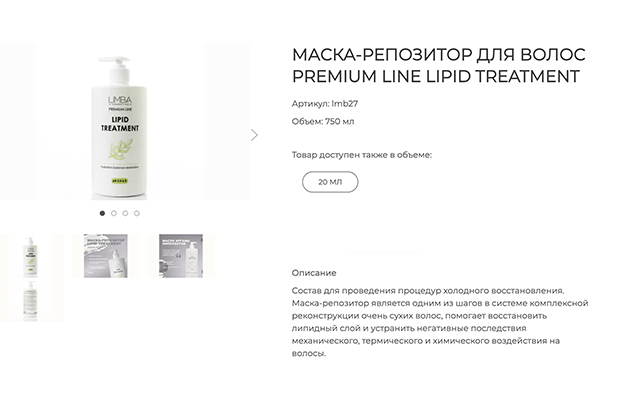Open the bottle back-label thumbnail in second row

[31, 300]
